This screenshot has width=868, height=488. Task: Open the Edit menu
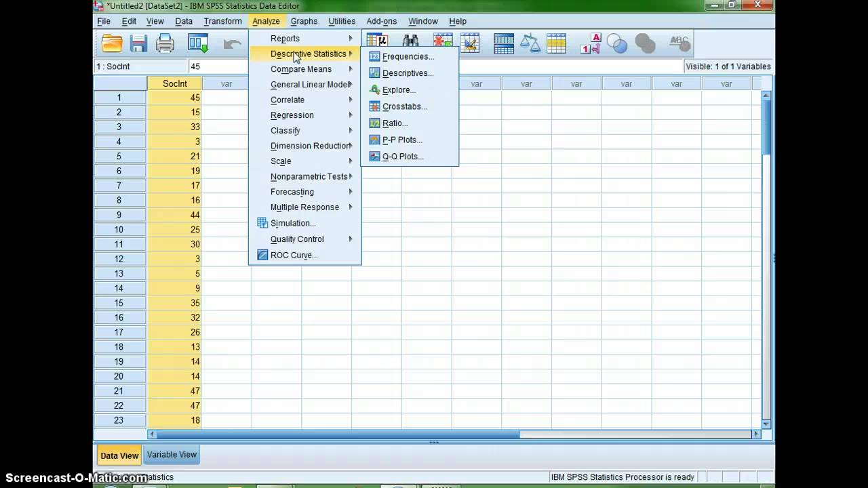[129, 22]
